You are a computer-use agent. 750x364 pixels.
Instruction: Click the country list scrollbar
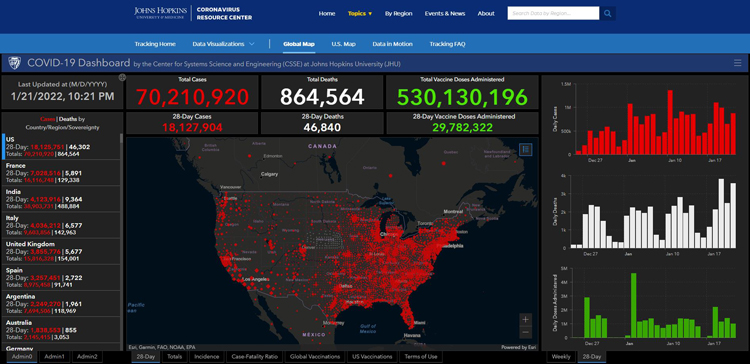click(x=121, y=243)
